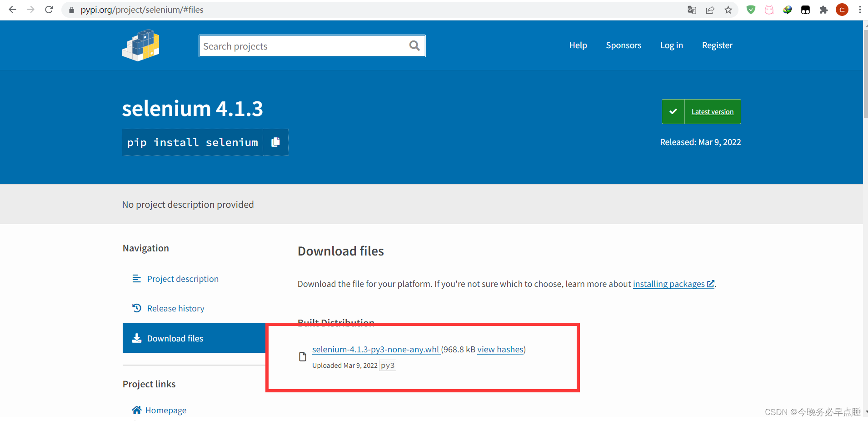Open the Chrome profile avatar
Viewport: 868px width, 421px height.
tap(842, 10)
